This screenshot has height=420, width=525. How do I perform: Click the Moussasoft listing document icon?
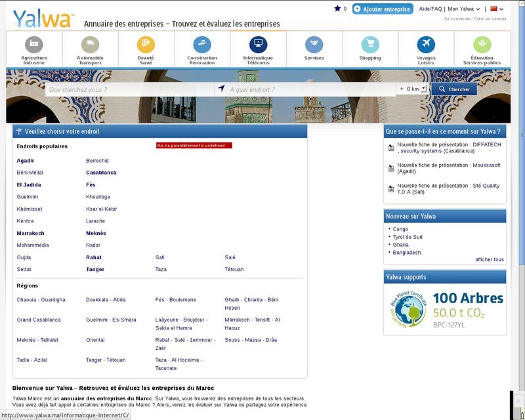click(391, 168)
